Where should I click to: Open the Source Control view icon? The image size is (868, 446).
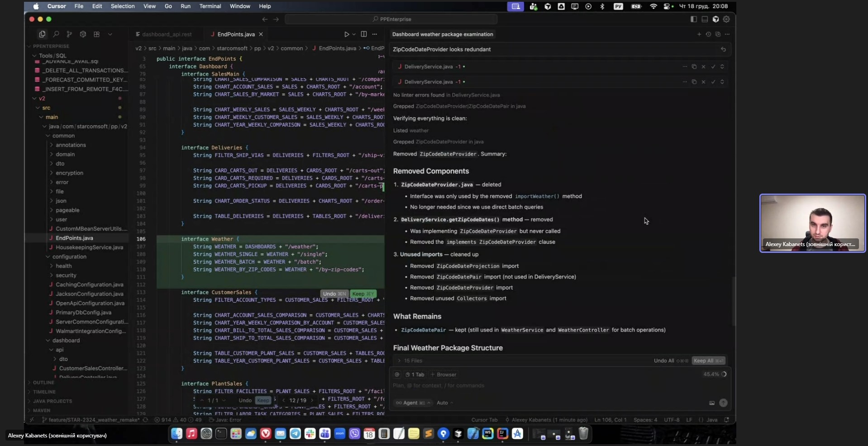(69, 34)
